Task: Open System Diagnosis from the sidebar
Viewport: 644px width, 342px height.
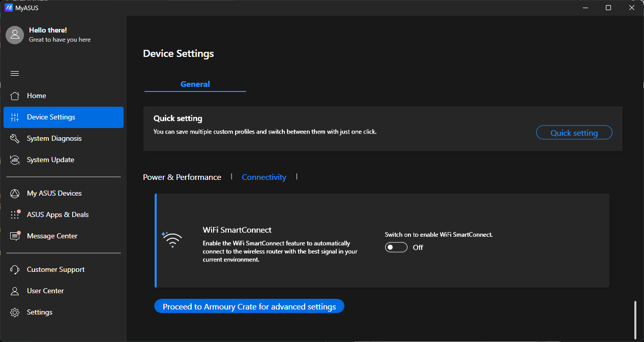Action: pos(64,138)
